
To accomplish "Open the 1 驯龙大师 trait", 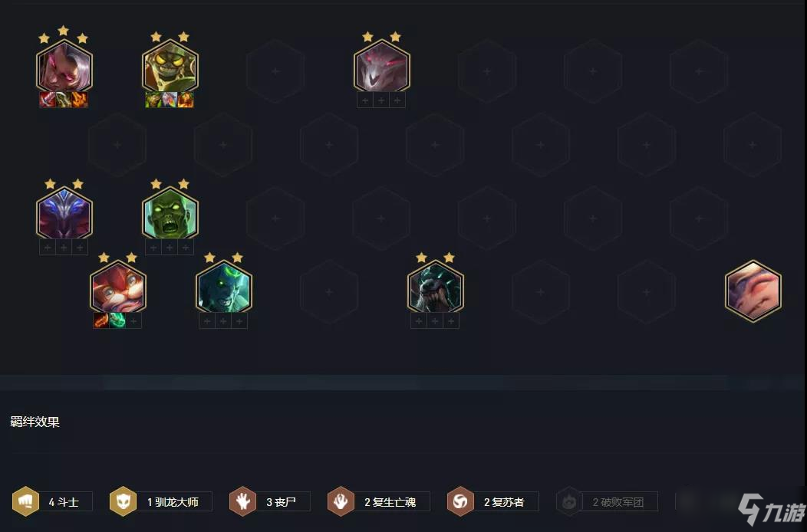I will 160,501.
